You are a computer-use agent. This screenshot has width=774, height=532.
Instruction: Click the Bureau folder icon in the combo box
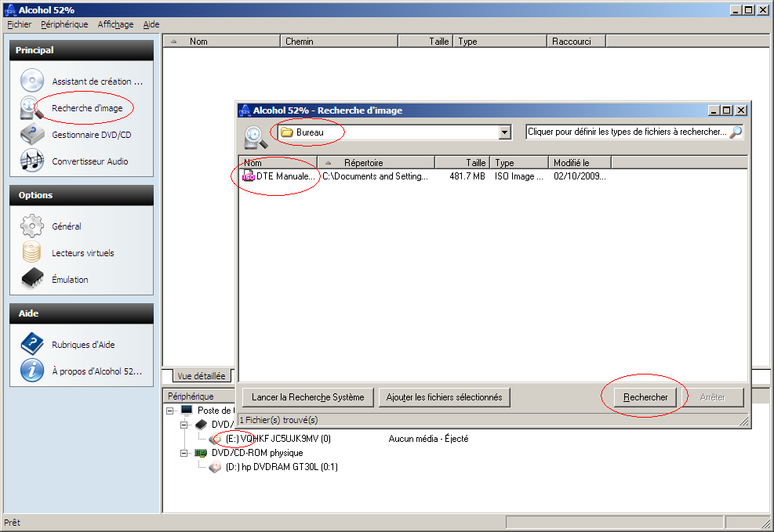(287, 132)
